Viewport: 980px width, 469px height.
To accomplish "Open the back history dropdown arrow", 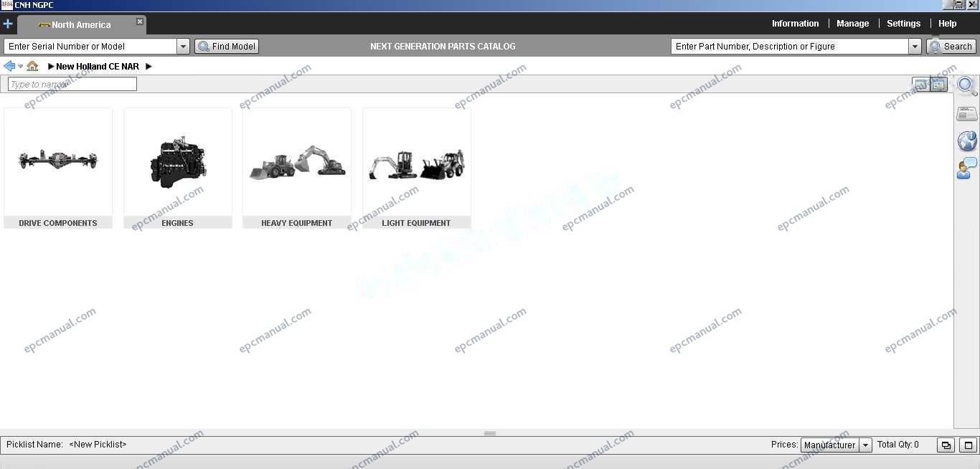I will pyautogui.click(x=20, y=67).
